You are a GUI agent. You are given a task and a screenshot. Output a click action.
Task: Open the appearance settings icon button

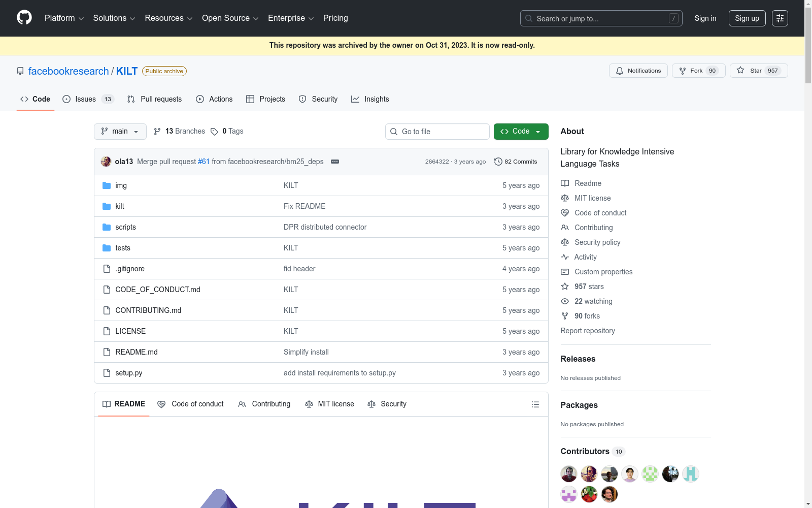780,18
